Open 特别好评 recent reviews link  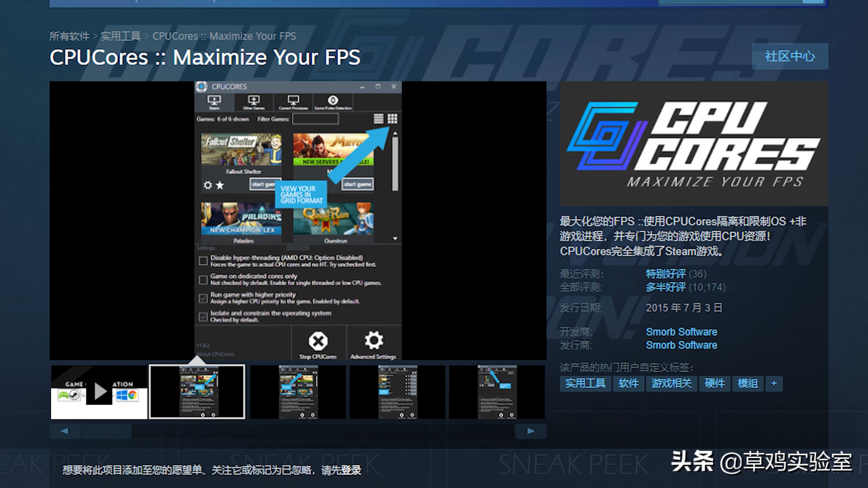coord(665,274)
